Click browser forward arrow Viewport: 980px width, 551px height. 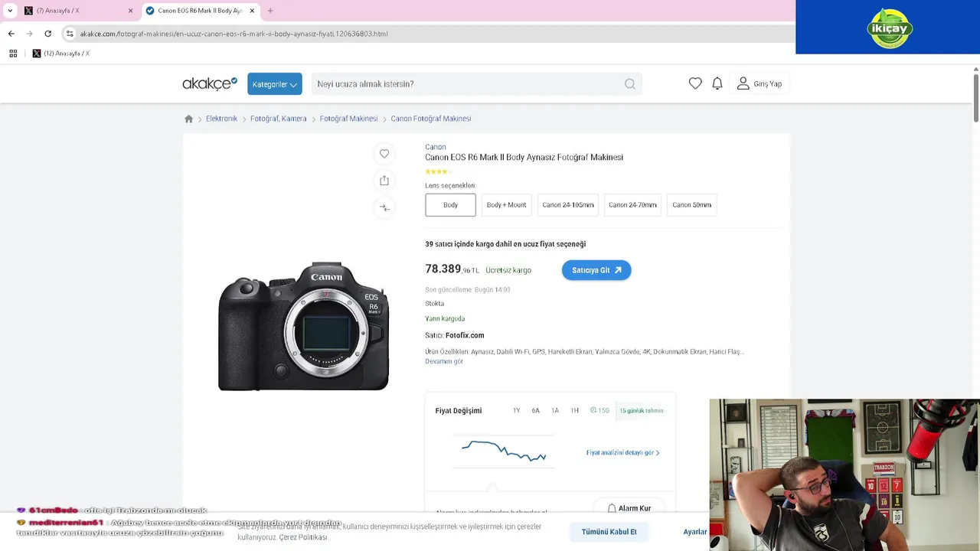pyautogui.click(x=29, y=34)
